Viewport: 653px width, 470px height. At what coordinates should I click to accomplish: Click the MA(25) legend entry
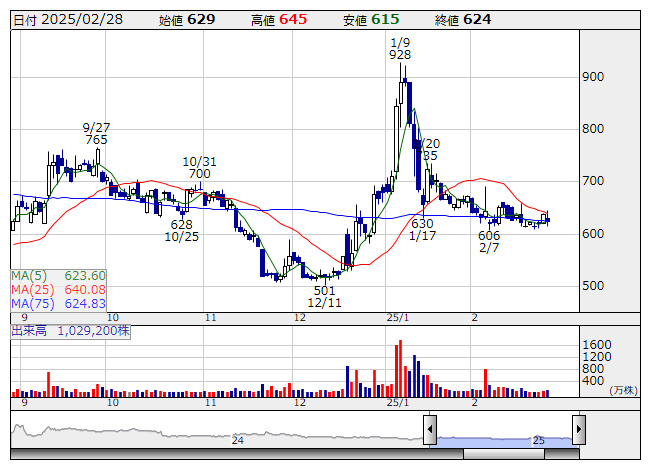(58, 290)
